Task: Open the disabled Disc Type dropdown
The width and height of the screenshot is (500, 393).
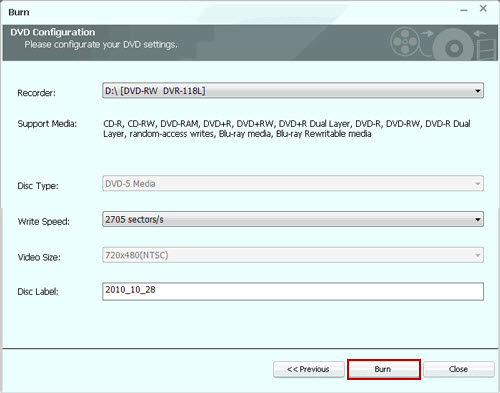Action: 293,183
